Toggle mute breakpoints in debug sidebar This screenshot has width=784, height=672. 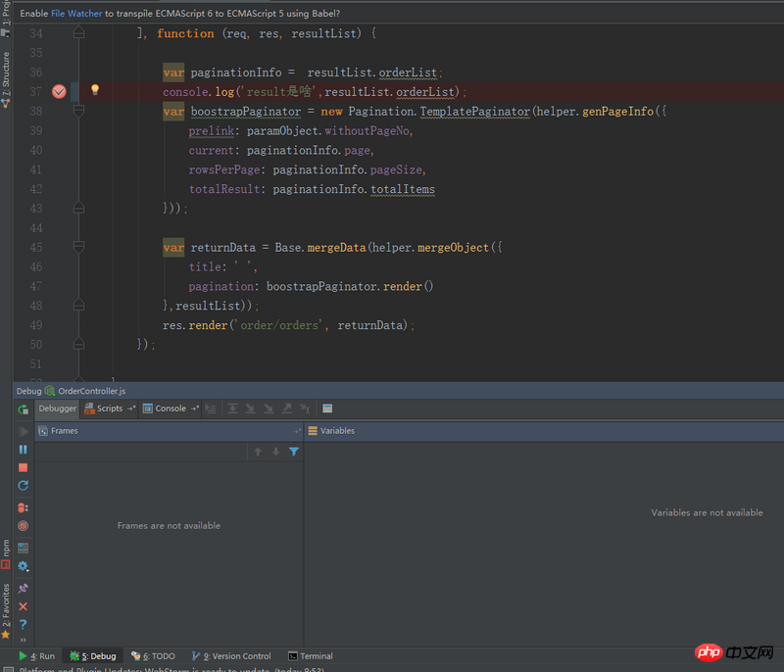click(x=23, y=526)
